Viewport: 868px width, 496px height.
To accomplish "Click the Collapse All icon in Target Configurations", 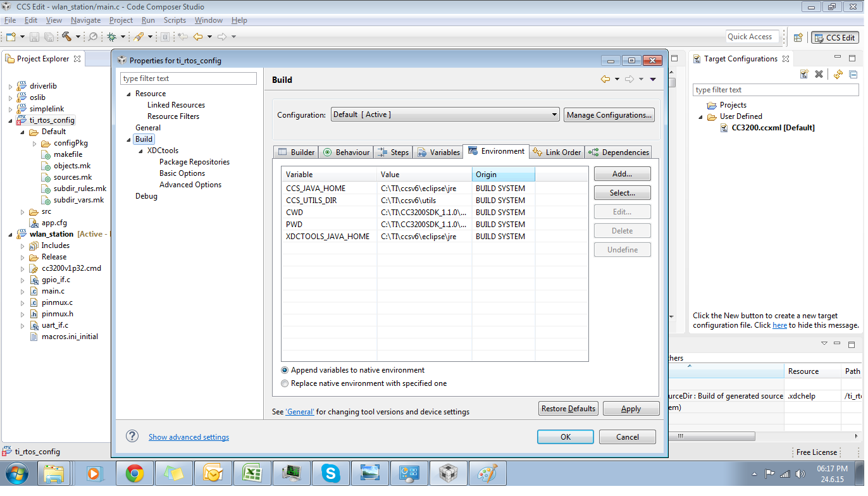I will point(853,74).
